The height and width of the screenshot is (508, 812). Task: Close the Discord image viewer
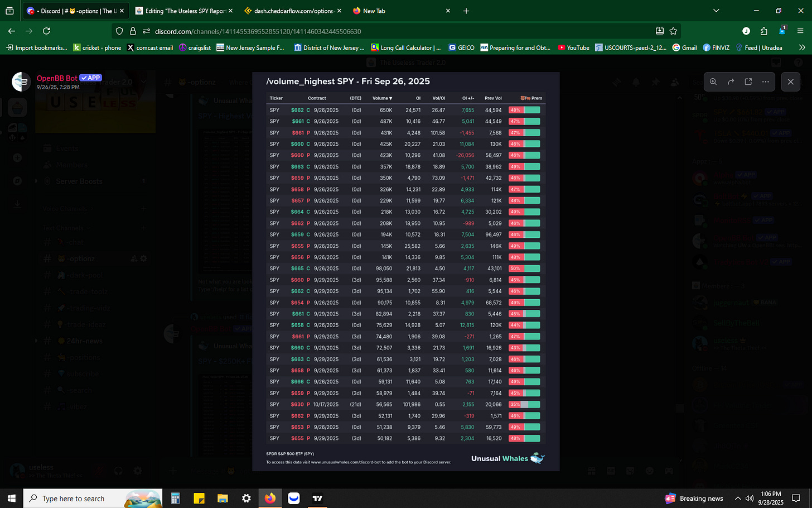[x=790, y=82]
